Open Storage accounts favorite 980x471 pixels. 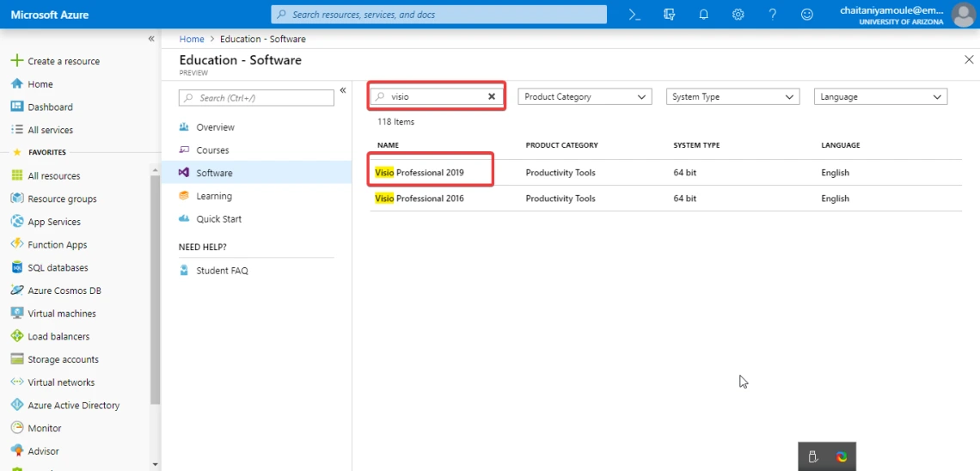(63, 360)
